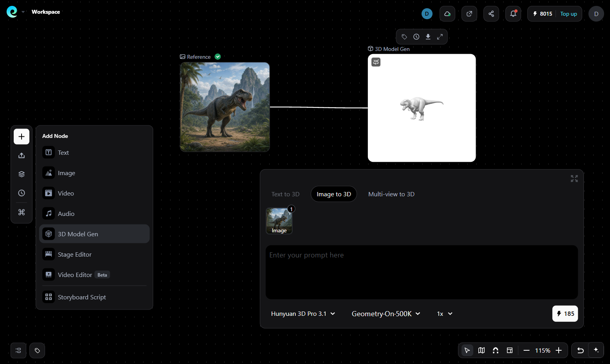Screen dimensions: 610x364
Task: Click the generate button showing 185 credits
Action: pos(565,313)
